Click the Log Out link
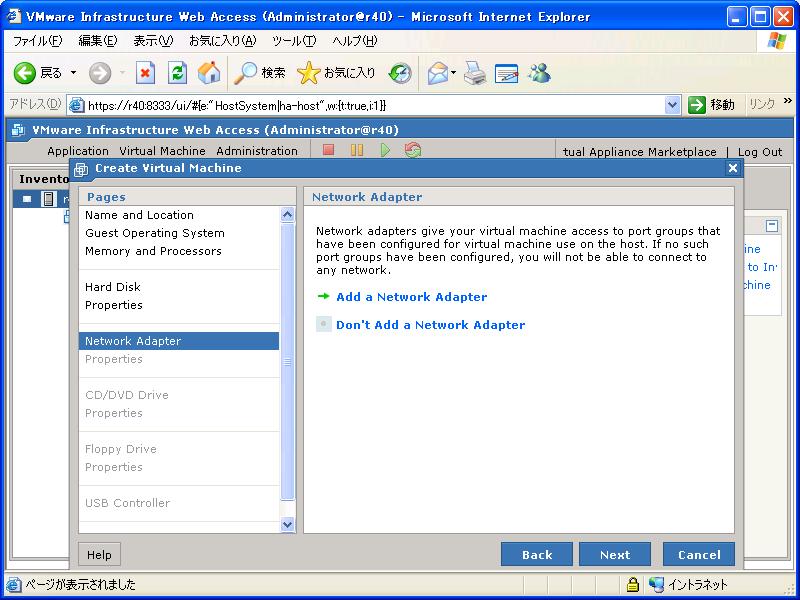800x600 pixels. (760, 152)
